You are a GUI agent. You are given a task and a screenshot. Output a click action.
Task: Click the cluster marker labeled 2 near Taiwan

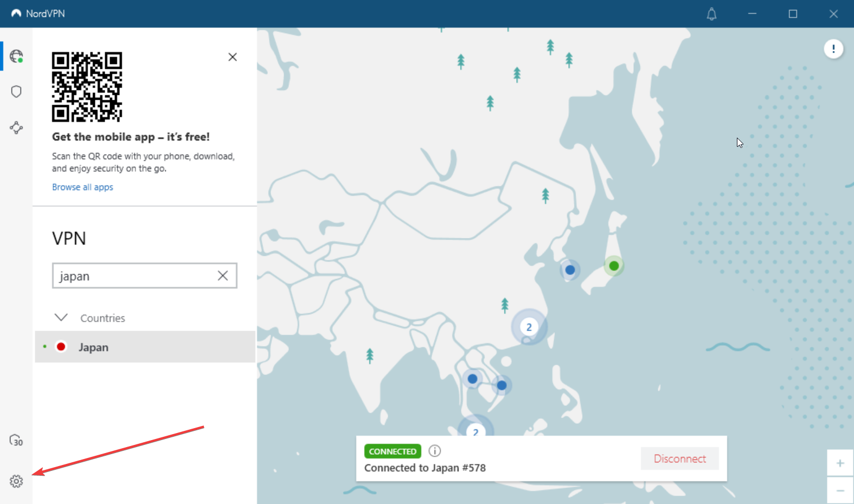(529, 327)
